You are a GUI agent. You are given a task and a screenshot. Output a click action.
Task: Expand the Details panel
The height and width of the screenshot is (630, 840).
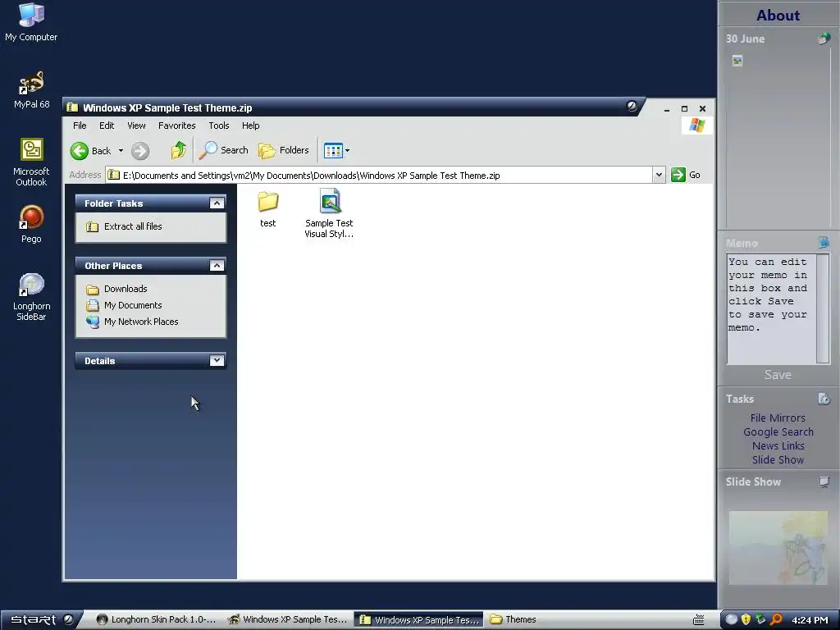coord(217,361)
